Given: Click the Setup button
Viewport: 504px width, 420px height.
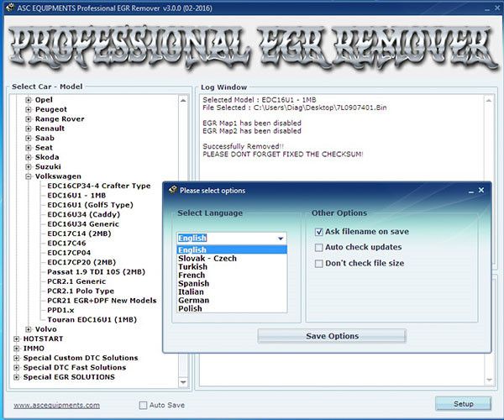Looking at the screenshot, I should click(x=463, y=404).
